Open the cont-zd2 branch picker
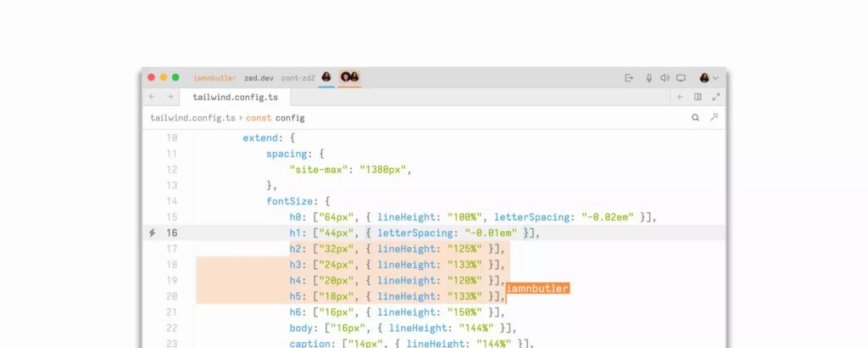 click(x=298, y=78)
